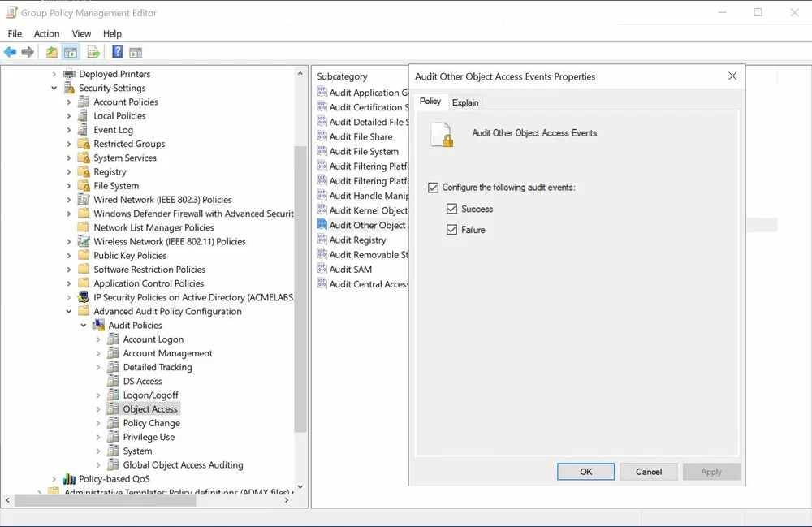Viewport: 812px width, 527px height.
Task: Click the Audit Policies node icon
Action: [98, 325]
